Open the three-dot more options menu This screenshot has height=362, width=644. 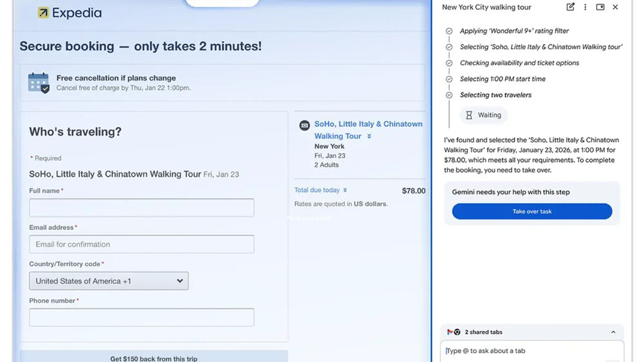coord(585,7)
